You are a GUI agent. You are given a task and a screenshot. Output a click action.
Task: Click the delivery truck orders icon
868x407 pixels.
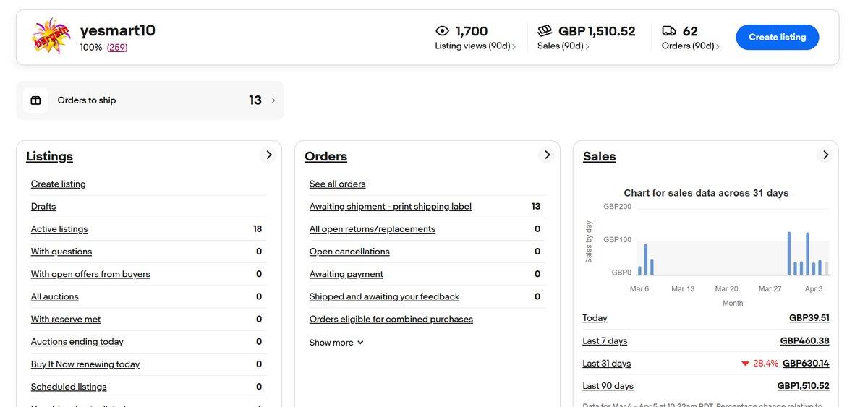(669, 31)
